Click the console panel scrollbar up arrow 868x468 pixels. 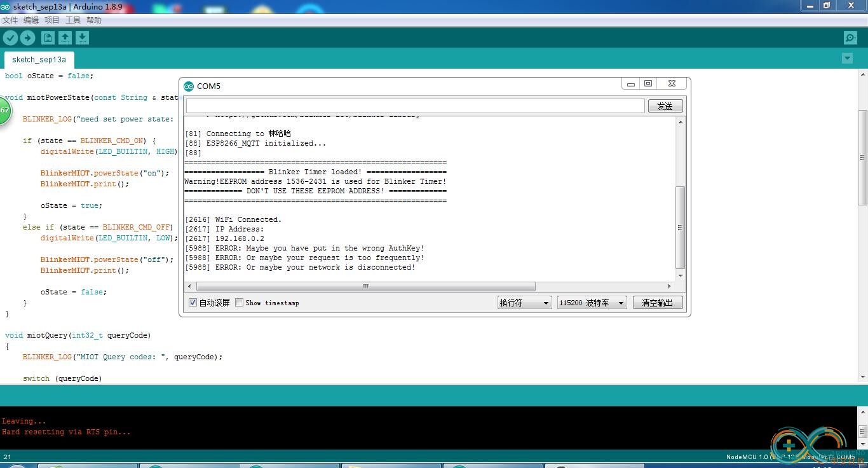[x=862, y=413]
